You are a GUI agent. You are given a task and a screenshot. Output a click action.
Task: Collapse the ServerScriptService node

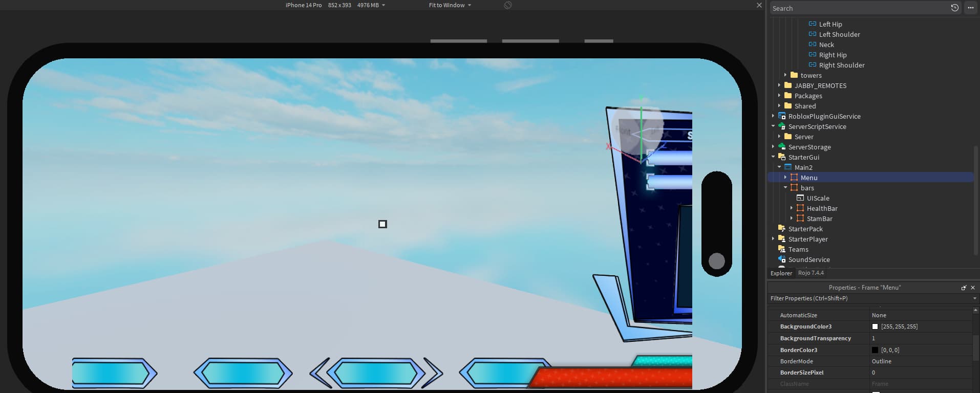point(773,126)
